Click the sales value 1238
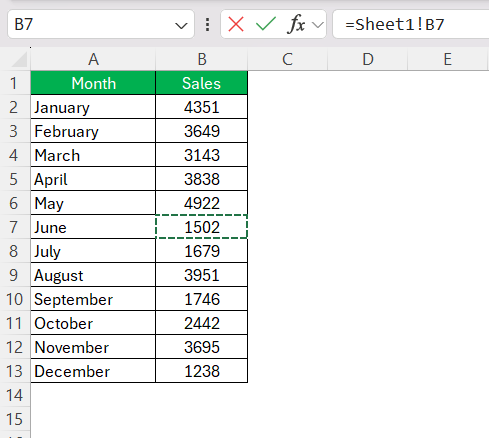The width and height of the screenshot is (489, 438). pos(202,371)
